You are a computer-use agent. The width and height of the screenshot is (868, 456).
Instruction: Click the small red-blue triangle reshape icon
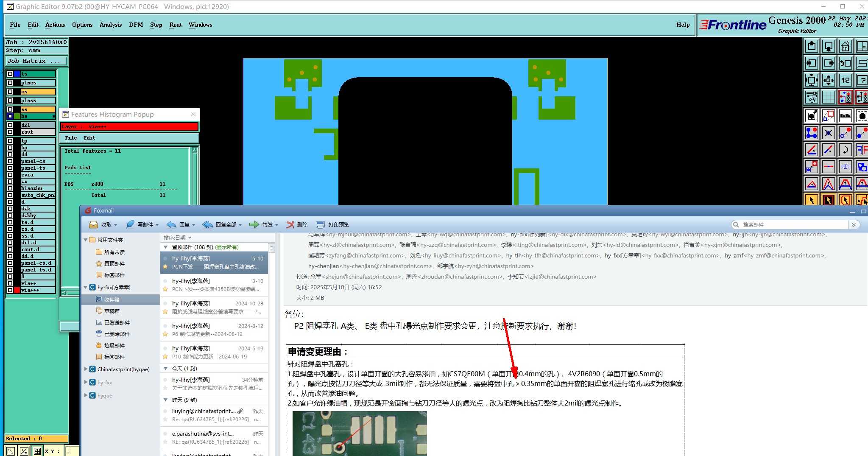(812, 184)
